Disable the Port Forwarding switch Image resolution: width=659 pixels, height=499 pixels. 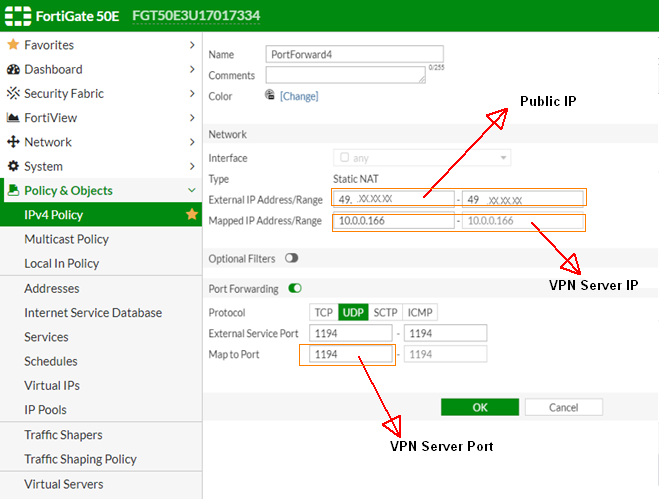click(x=295, y=288)
